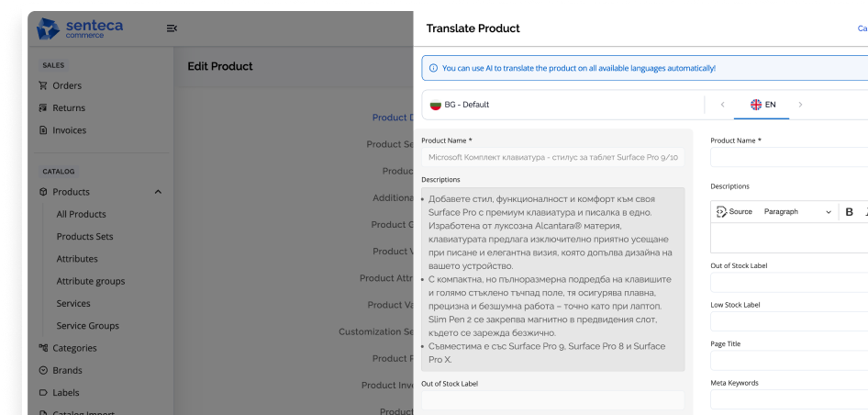Viewport: 868px width, 415px height.
Task: Click the Labels tag icon
Action: (43, 392)
